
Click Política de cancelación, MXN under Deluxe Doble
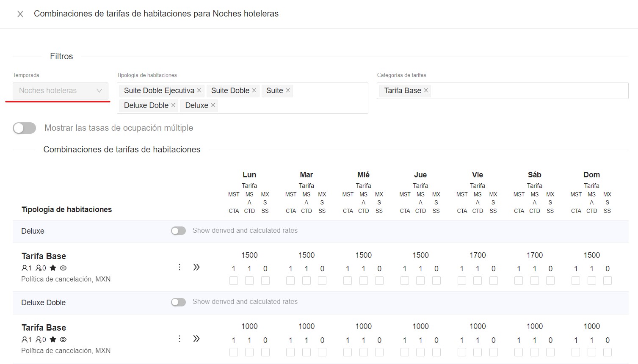coord(66,351)
